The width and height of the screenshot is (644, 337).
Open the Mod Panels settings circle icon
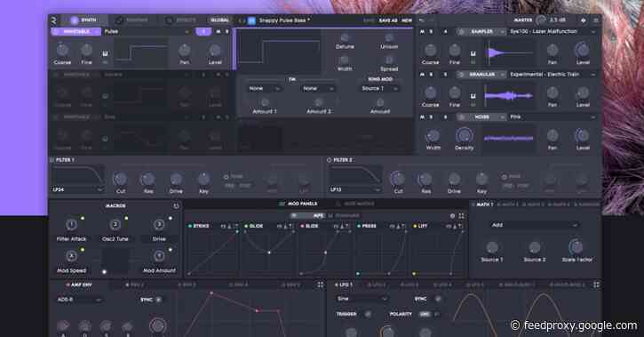[452, 216]
